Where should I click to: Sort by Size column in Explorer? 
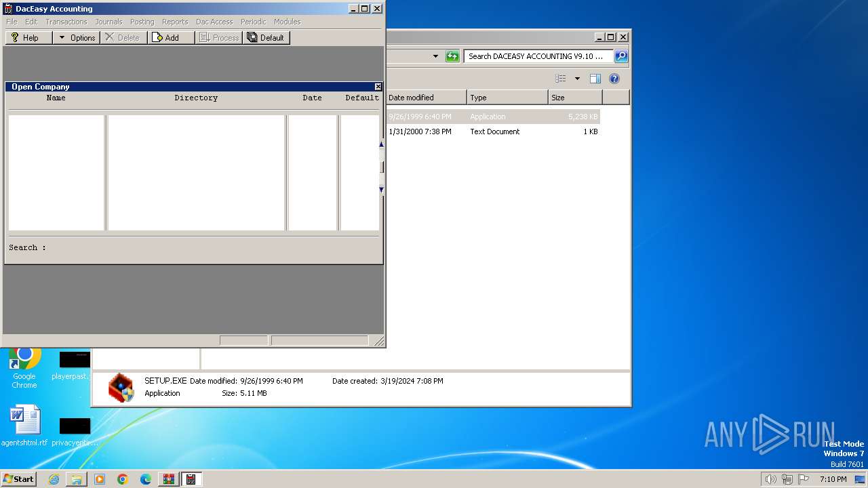575,98
